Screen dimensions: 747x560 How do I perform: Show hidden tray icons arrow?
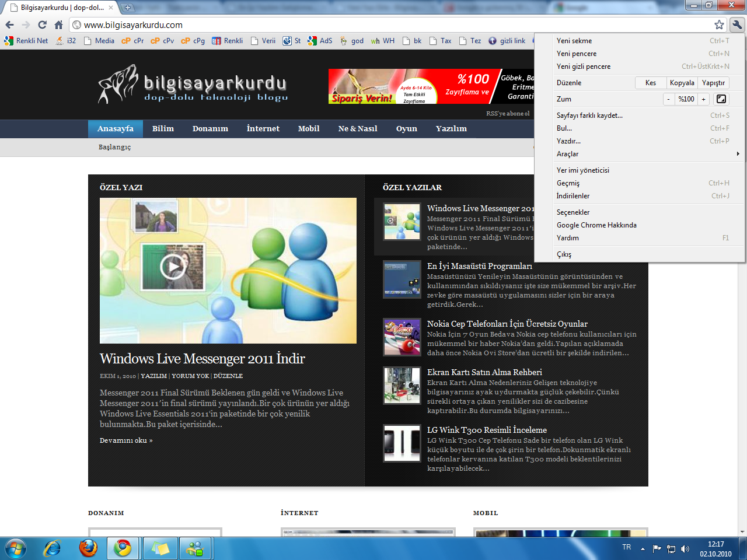coord(643,548)
